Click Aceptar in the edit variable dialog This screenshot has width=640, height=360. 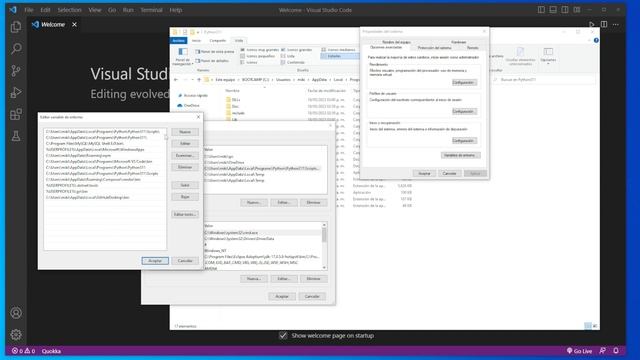click(155, 260)
